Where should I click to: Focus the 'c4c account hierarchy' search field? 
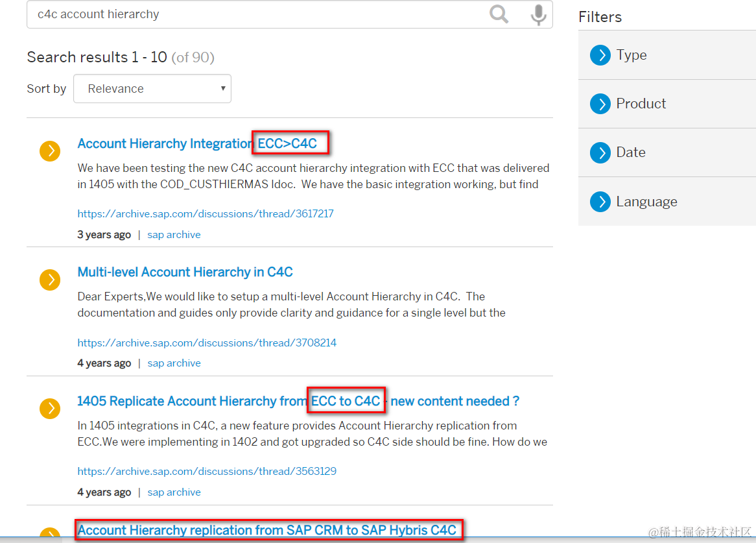coord(289,14)
